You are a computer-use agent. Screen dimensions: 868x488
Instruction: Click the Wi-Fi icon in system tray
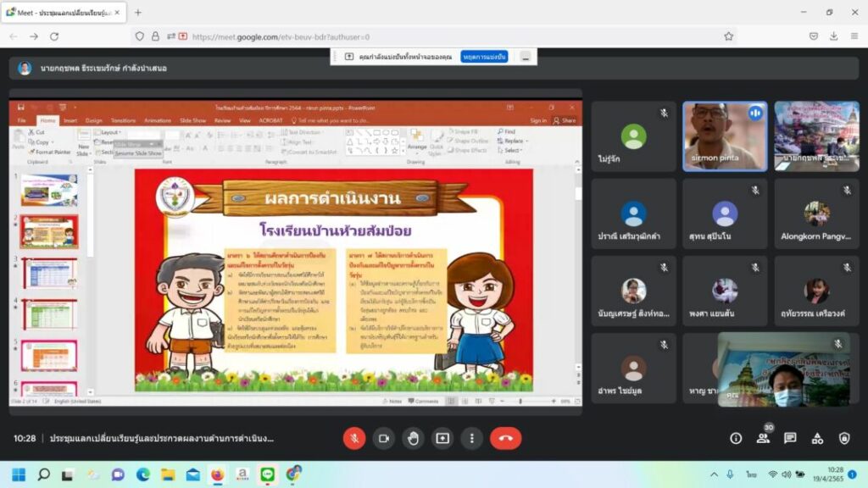point(773,474)
